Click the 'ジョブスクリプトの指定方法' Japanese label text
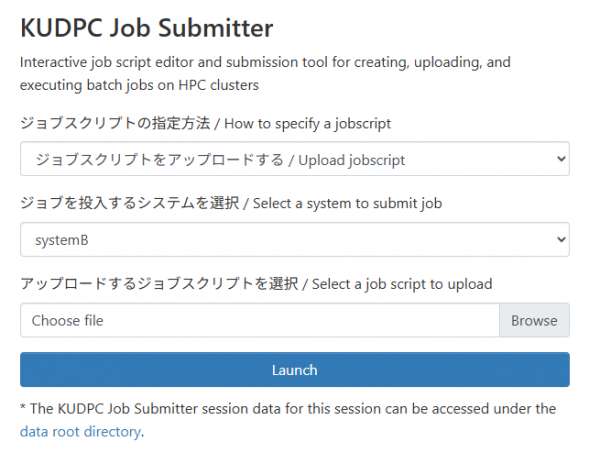 pyautogui.click(x=115, y=123)
